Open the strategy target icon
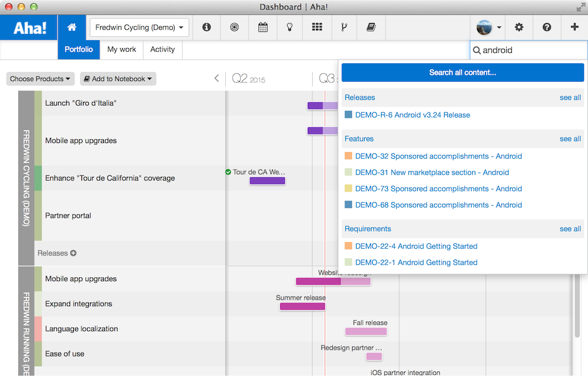The image size is (588, 382). coord(235,27)
